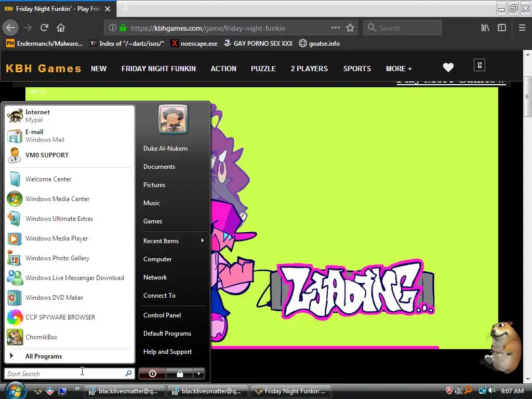Bookmark this page with the star icon
This screenshot has width=532, height=399.
pos(350,28)
